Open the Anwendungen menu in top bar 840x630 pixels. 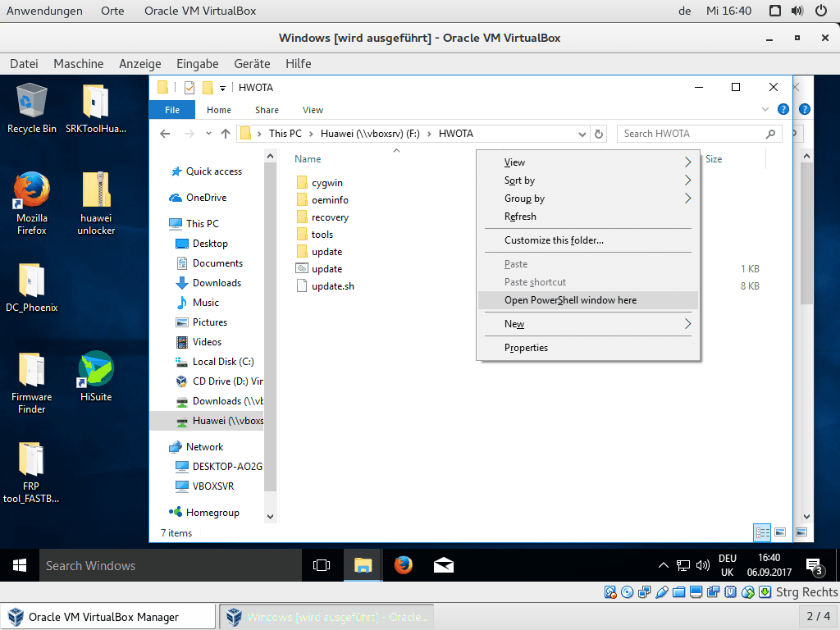click(44, 11)
